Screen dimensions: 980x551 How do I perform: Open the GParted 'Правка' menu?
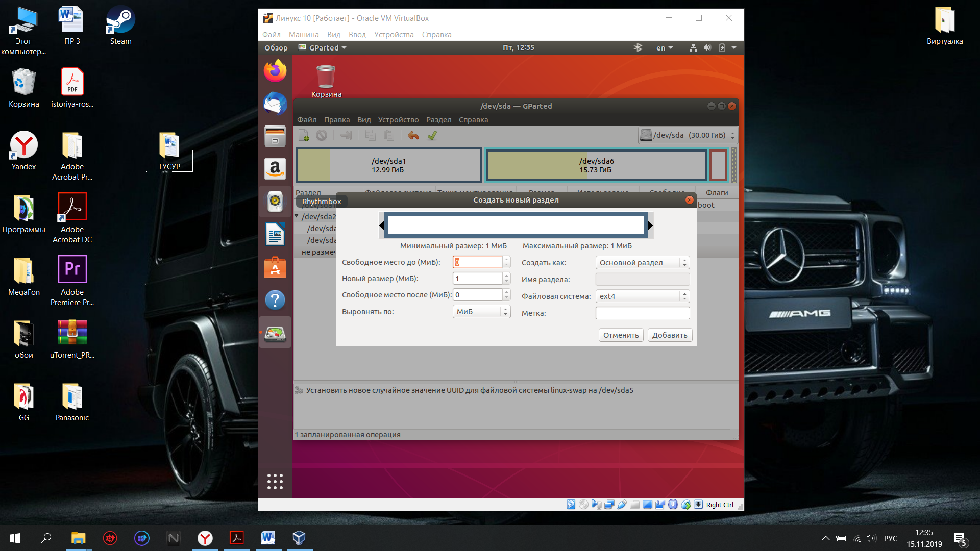pos(337,120)
